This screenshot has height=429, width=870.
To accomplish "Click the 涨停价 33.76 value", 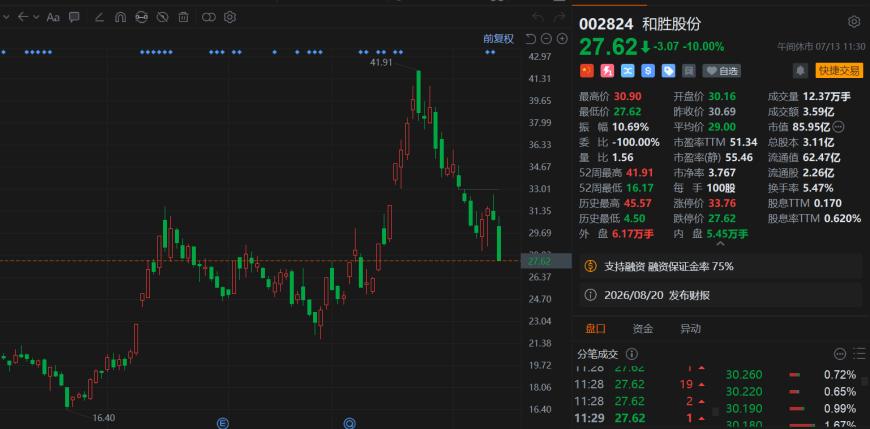I will coord(721,203).
